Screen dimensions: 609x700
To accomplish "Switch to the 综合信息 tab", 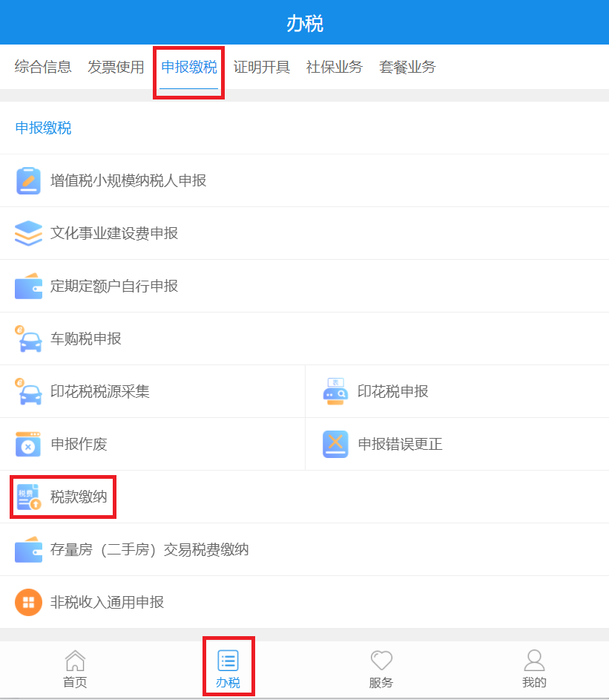I will [43, 67].
